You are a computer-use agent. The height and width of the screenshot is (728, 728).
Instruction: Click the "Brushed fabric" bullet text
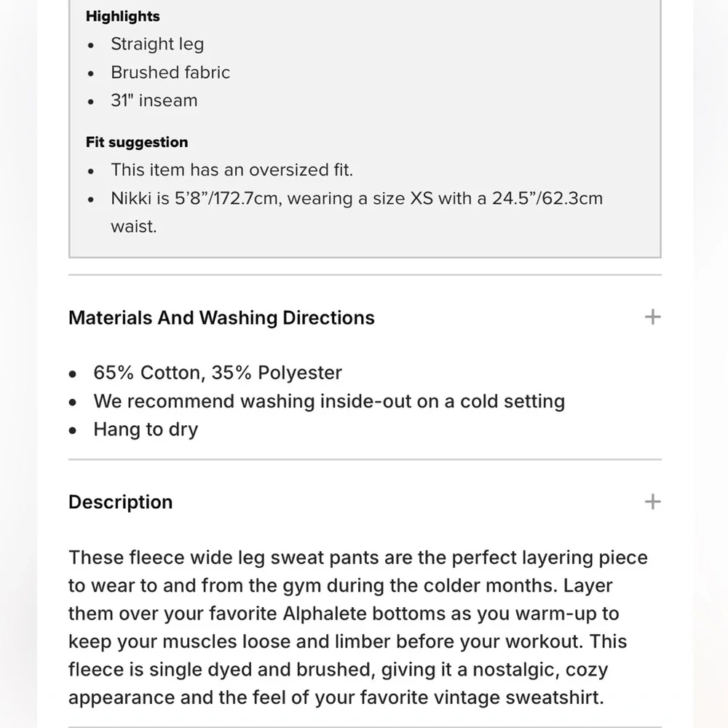point(170,73)
